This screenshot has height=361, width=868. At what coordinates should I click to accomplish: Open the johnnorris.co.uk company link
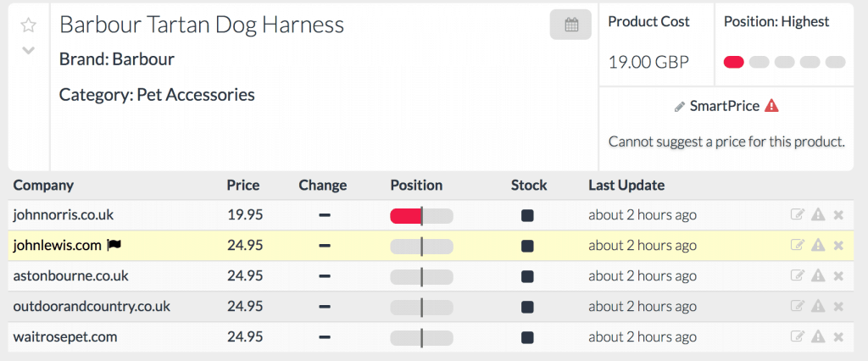pyautogui.click(x=64, y=215)
